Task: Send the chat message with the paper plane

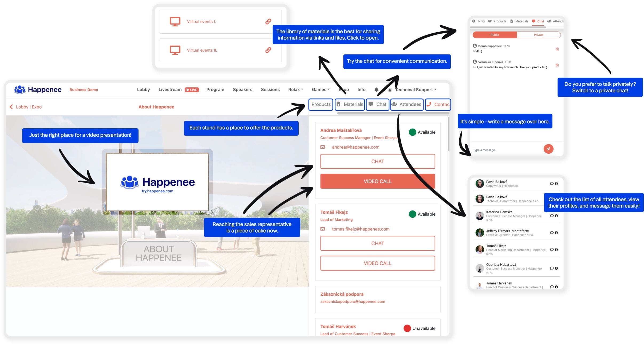Action: pyautogui.click(x=548, y=149)
